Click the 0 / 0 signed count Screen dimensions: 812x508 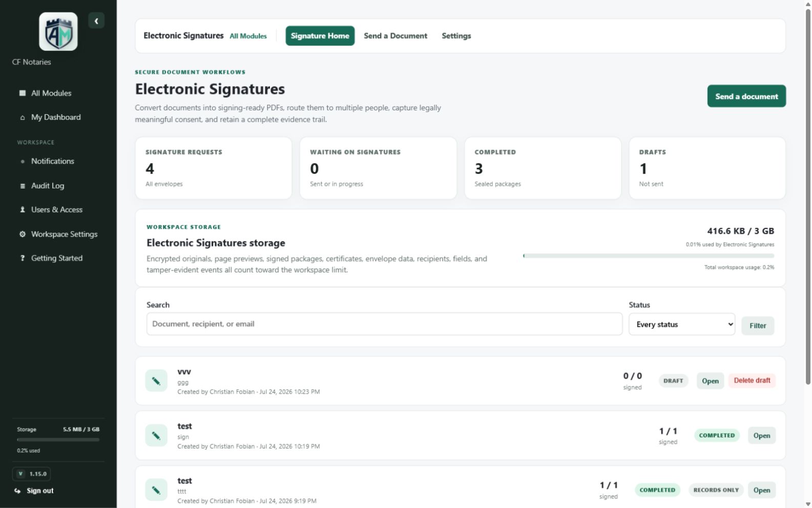click(632, 380)
